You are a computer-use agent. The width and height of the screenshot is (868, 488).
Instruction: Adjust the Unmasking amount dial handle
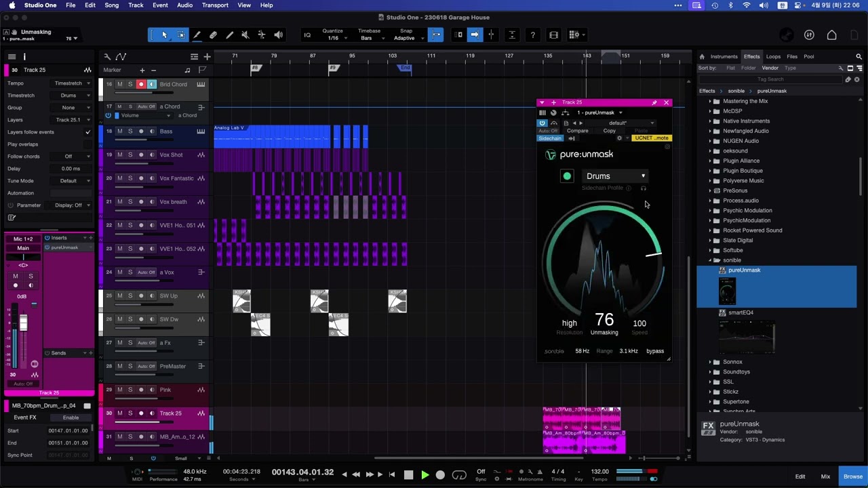pyautogui.click(x=654, y=255)
